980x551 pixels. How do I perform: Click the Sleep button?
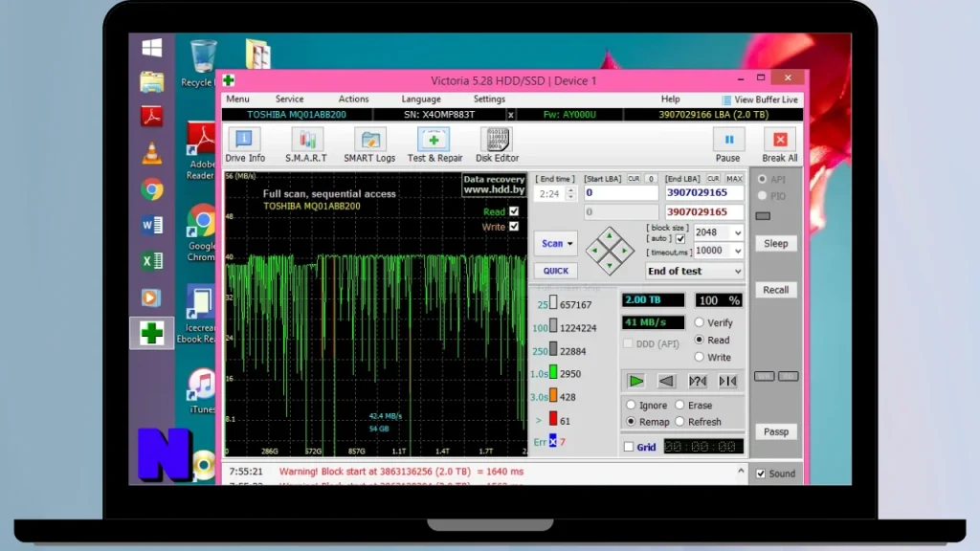pyautogui.click(x=775, y=244)
